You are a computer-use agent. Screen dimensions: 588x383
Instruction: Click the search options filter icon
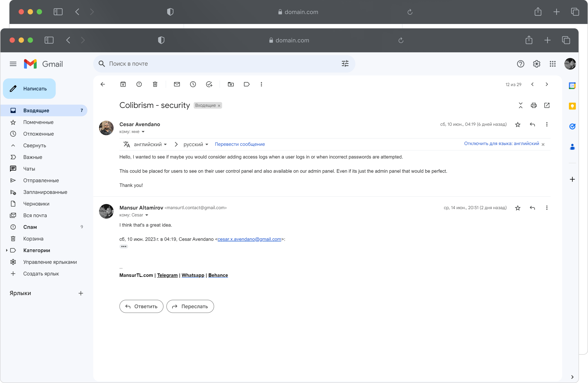point(345,64)
